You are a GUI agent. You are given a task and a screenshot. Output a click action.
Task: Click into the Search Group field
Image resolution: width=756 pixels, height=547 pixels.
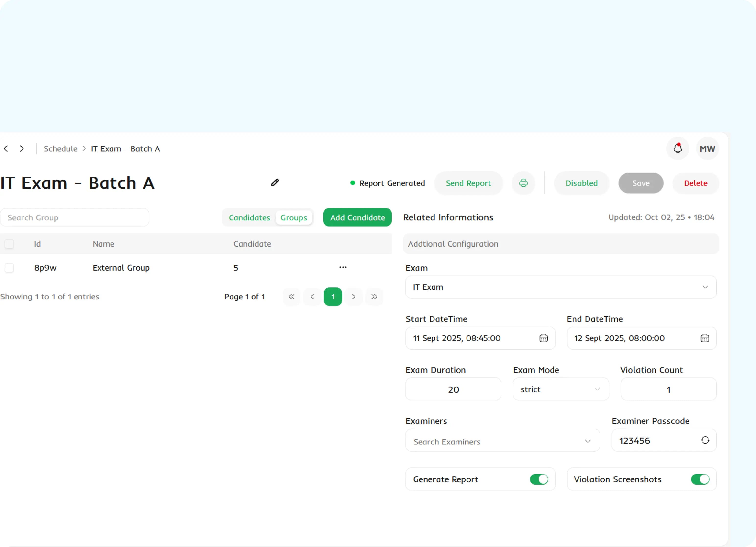(x=75, y=217)
